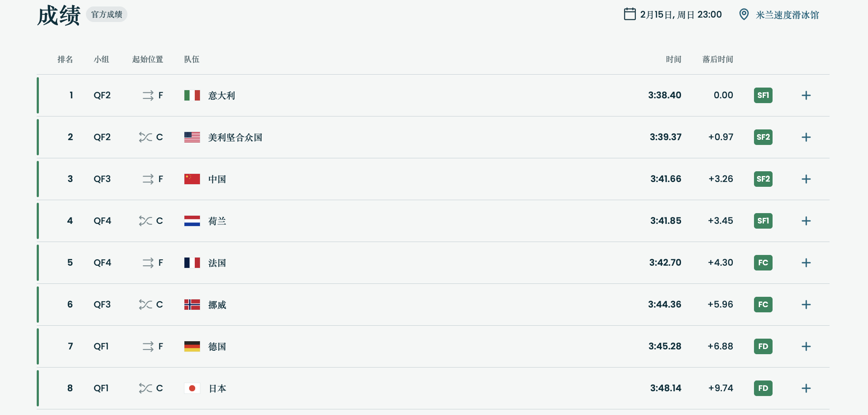The width and height of the screenshot is (868, 415).
Task: Click the SF1 badge in Italy's row
Action: pyautogui.click(x=763, y=95)
